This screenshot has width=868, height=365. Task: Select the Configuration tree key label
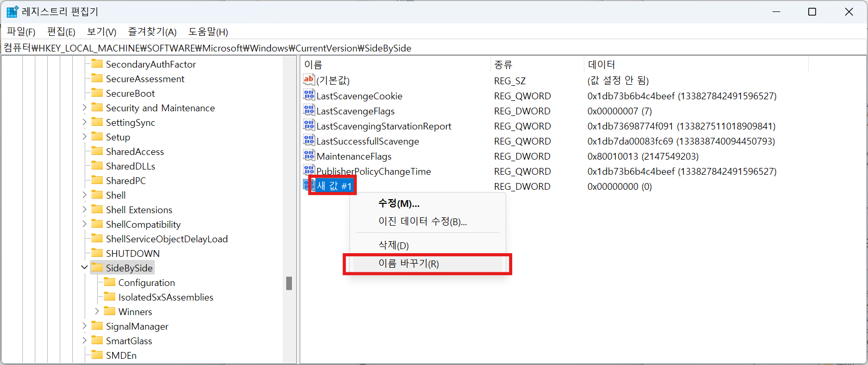pyautogui.click(x=146, y=282)
